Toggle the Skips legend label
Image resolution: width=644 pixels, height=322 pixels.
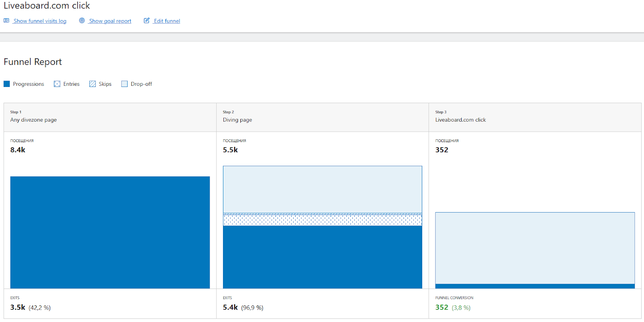(105, 84)
